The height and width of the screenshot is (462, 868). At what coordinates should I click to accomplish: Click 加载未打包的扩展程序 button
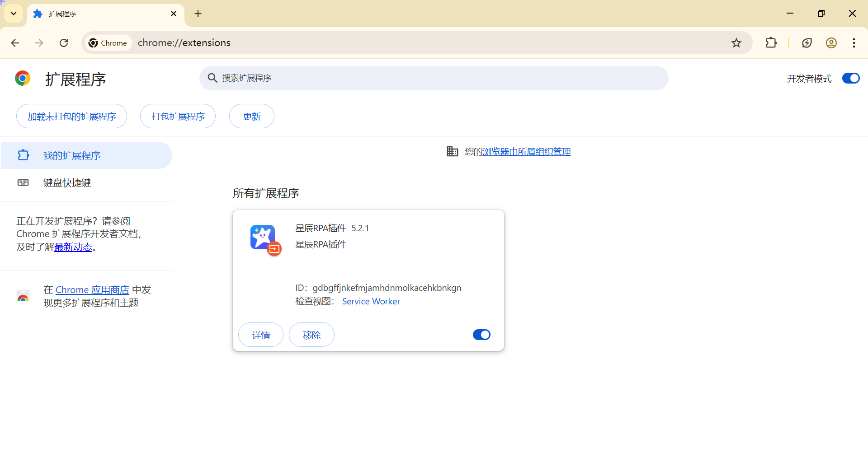click(71, 117)
